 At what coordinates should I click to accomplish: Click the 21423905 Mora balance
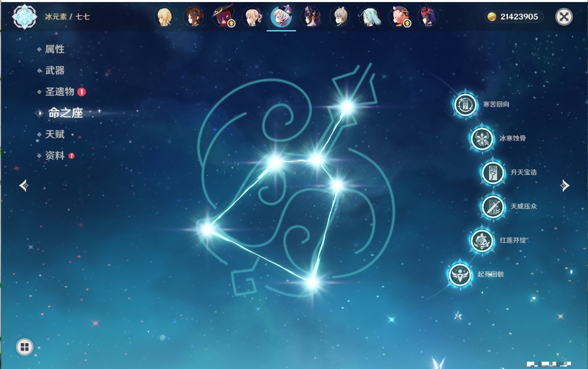point(514,17)
